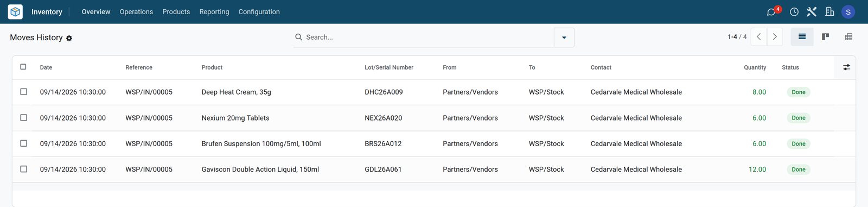Sort by the To column header

click(532, 67)
